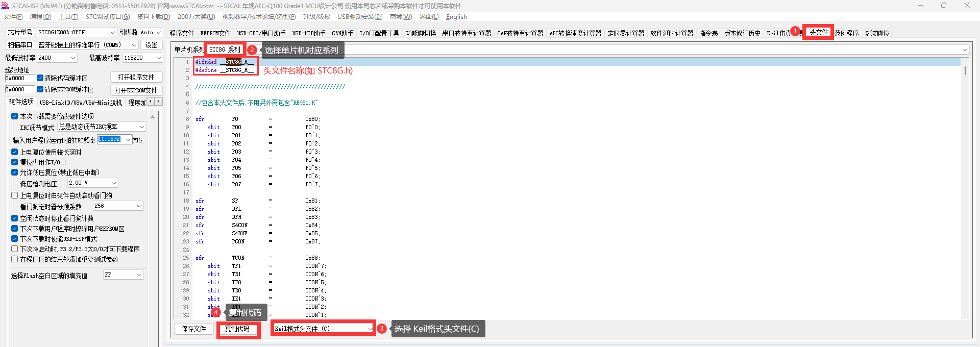Open the 工具(T) menu

pos(68,17)
